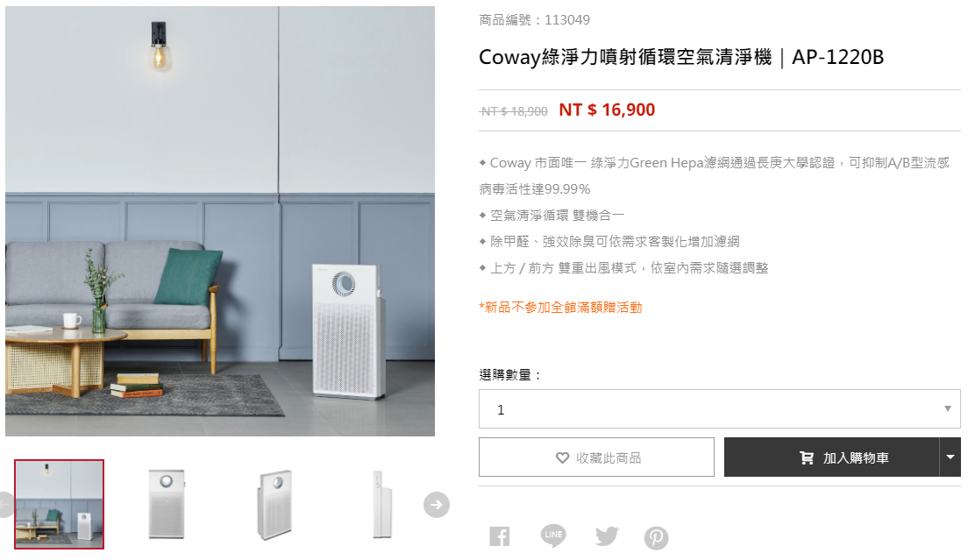This screenshot has width=975, height=560.
Task: Select living room scene thumbnail
Action: coord(59,504)
